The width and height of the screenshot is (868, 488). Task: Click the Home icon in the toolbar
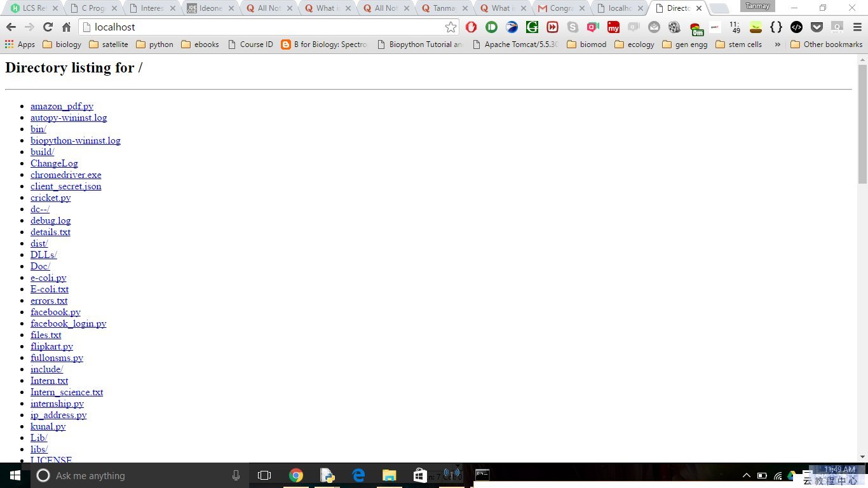[x=66, y=27]
